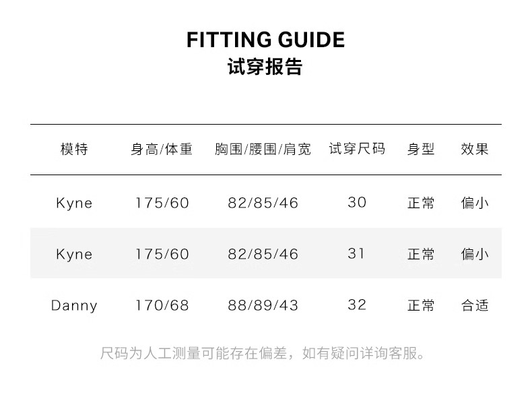Click the 合适 result for Danny

475,305
